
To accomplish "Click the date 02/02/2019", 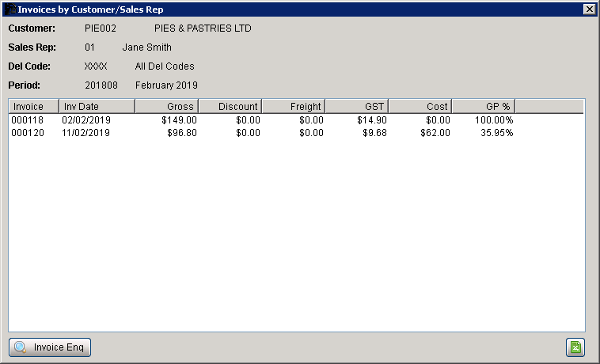I will (x=86, y=120).
